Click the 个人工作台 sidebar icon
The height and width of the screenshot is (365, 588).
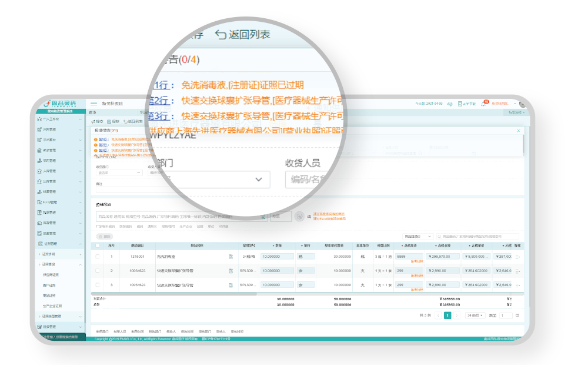(39, 119)
